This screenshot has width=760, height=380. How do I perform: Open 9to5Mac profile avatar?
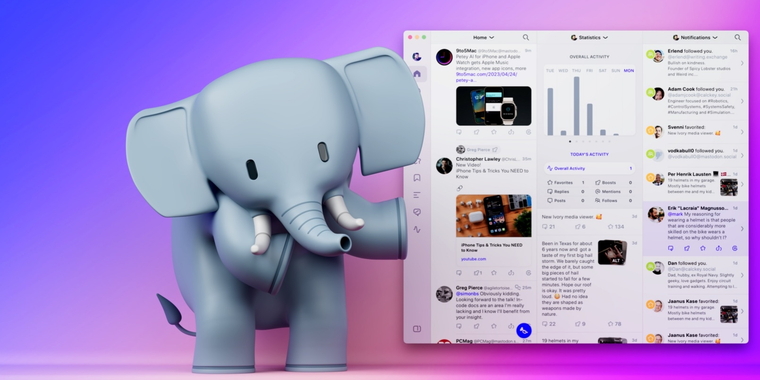pos(444,57)
